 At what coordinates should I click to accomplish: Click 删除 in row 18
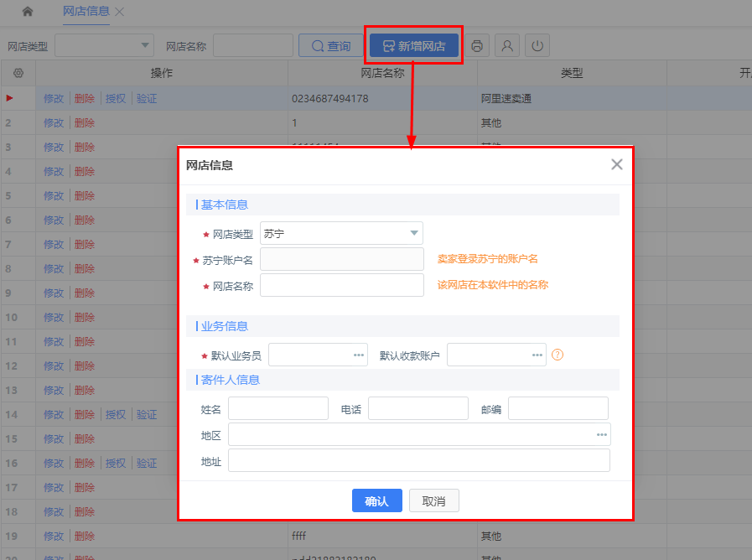[x=85, y=512]
